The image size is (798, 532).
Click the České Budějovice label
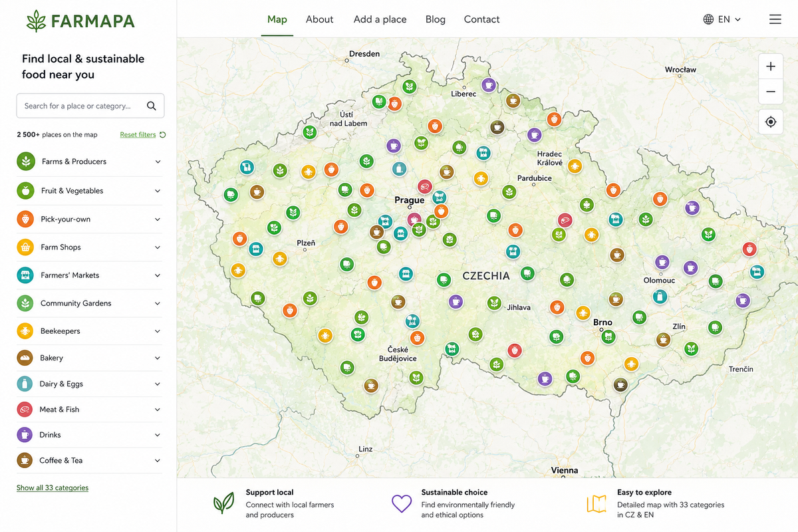point(398,354)
